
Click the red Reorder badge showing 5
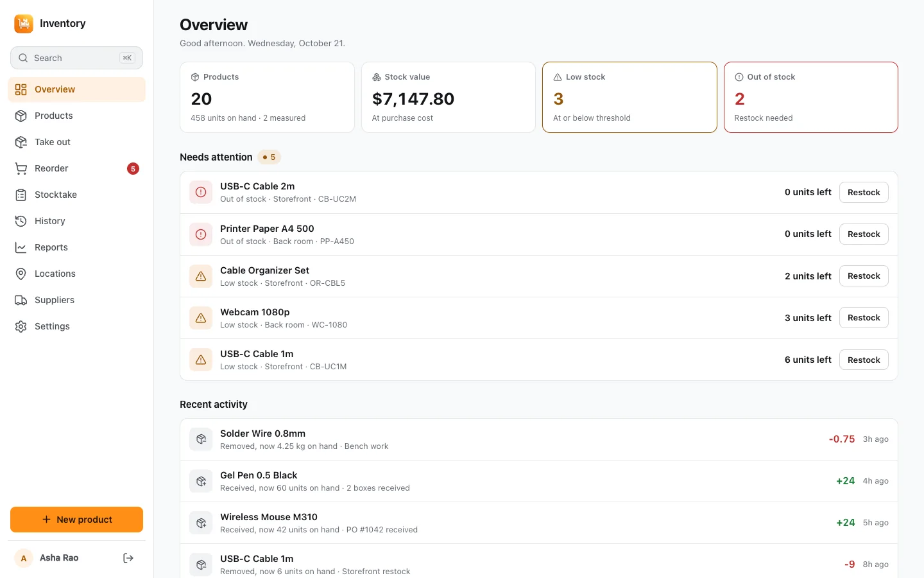(x=133, y=169)
